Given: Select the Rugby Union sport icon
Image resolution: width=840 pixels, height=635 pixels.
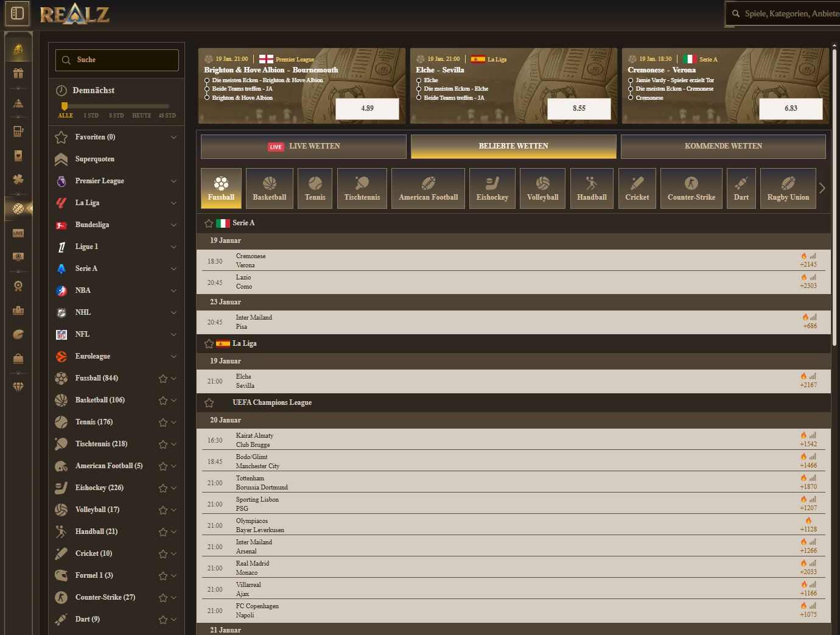Looking at the screenshot, I should click(788, 188).
